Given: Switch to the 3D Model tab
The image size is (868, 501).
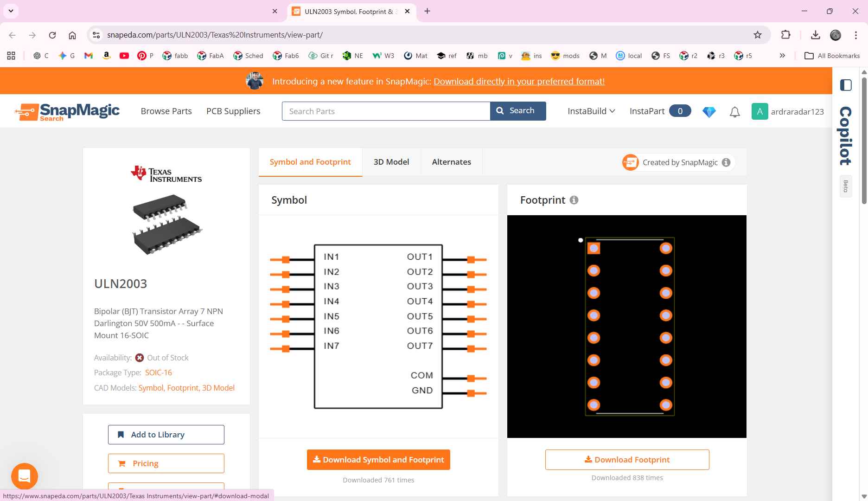Looking at the screenshot, I should 391,162.
